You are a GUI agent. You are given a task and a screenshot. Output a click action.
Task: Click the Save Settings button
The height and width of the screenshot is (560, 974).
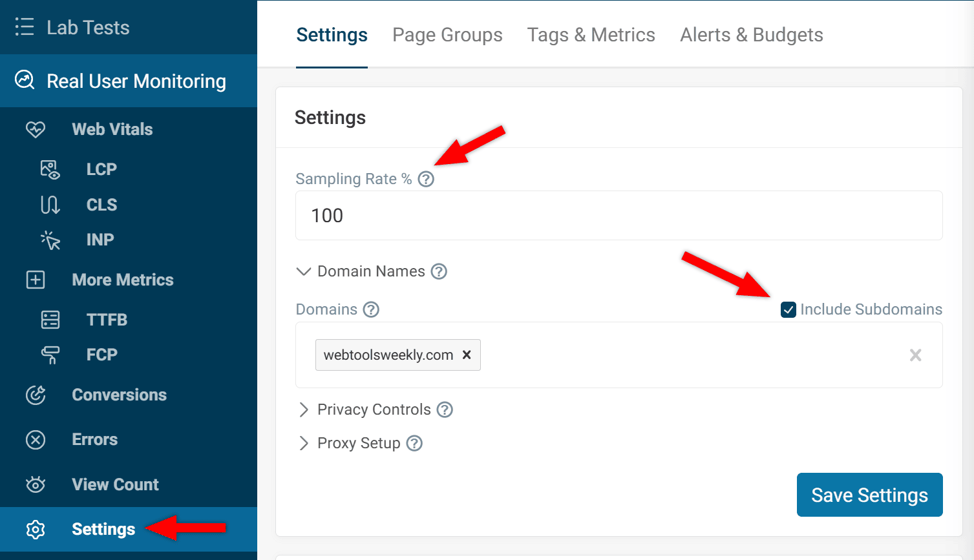click(x=869, y=495)
